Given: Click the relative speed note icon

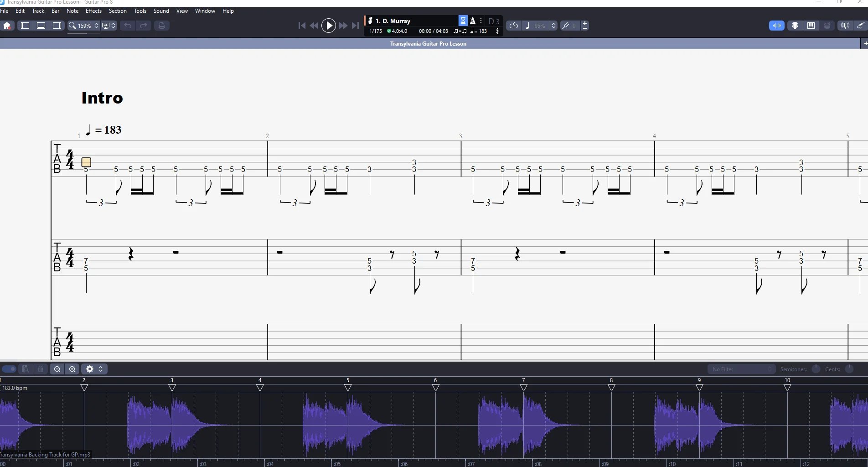Looking at the screenshot, I should click(x=527, y=26).
